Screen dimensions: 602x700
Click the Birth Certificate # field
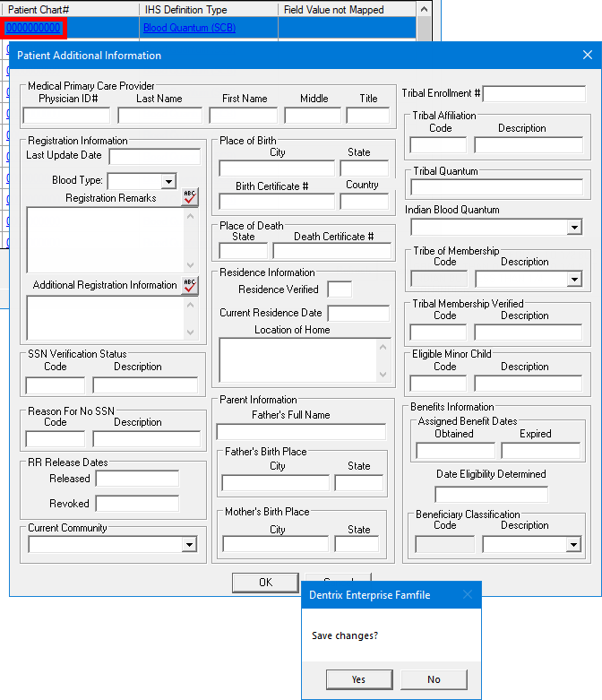click(277, 202)
